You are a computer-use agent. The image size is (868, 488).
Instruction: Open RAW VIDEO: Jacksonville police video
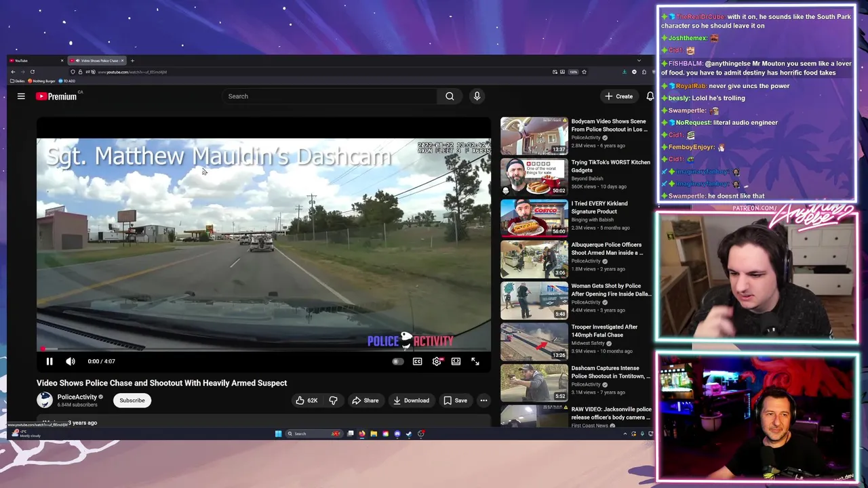(x=576, y=415)
